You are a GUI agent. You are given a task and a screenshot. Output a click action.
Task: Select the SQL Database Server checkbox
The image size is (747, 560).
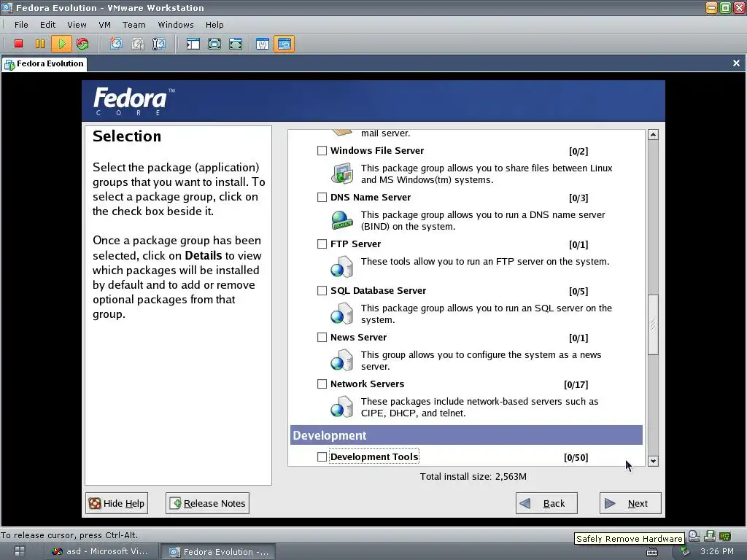[322, 291]
